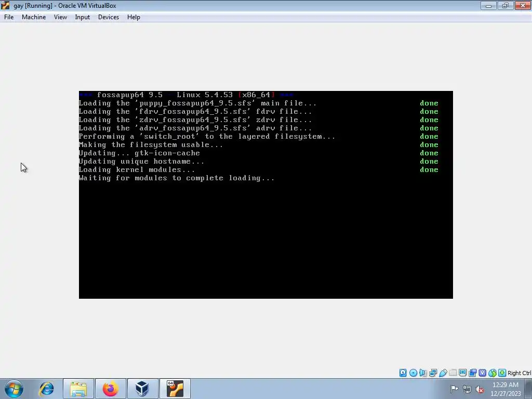The height and width of the screenshot is (399, 532).
Task: Click the CPU virtualization status icon
Action: click(x=482, y=373)
